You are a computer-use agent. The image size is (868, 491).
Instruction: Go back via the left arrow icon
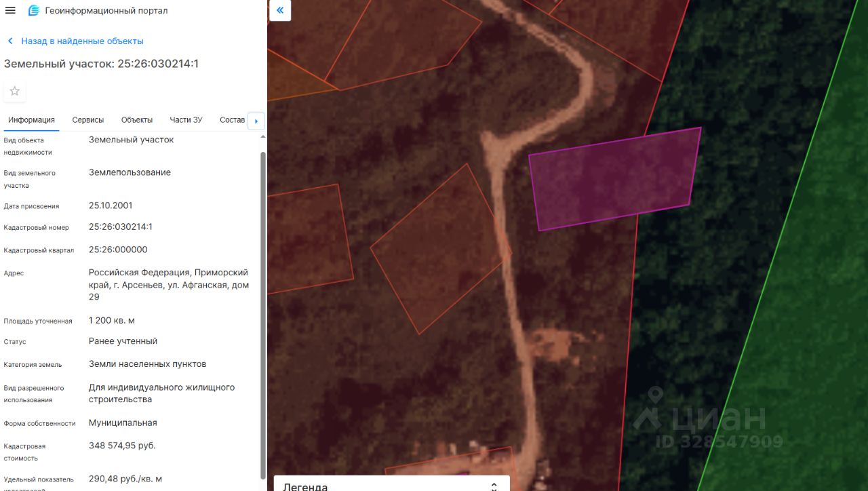coord(10,41)
